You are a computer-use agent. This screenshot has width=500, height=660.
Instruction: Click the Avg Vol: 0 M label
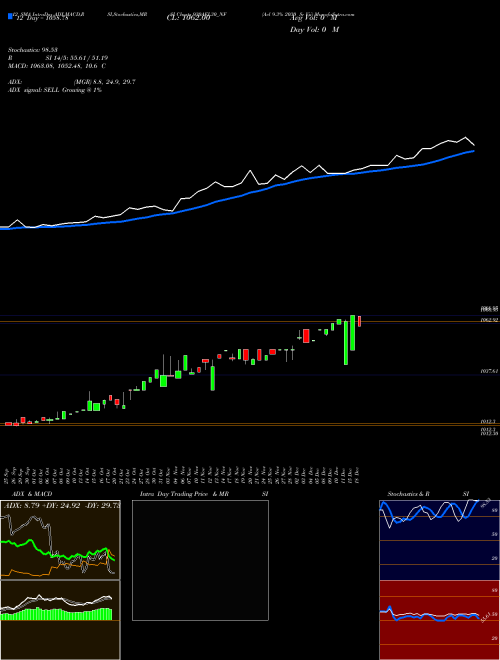[x=314, y=18]
